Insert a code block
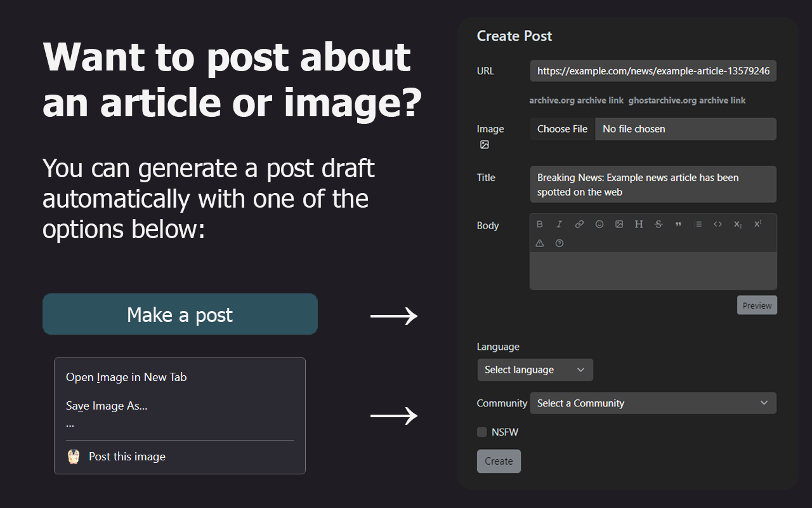Viewport: 812px width, 508px height. pos(717,224)
